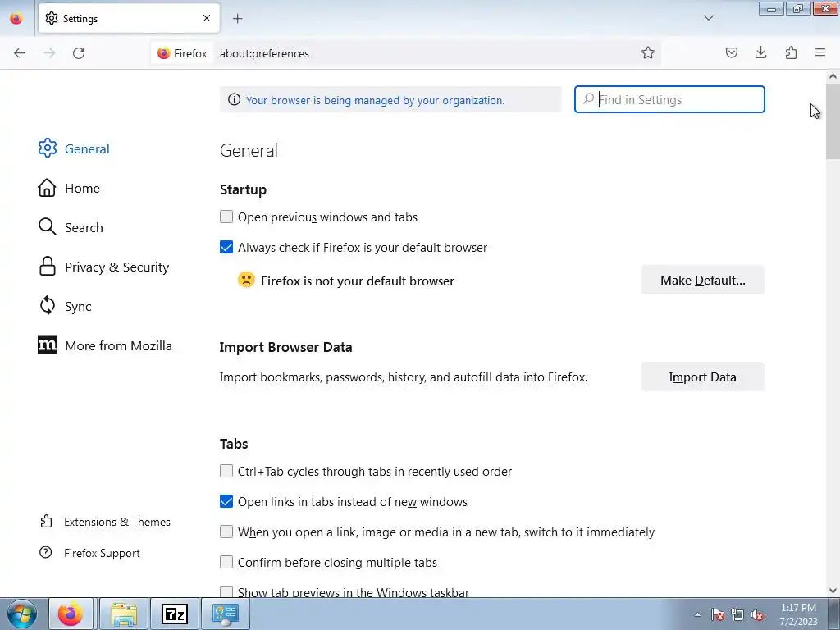Open the Search settings category
The width and height of the screenshot is (840, 630).
point(71,227)
